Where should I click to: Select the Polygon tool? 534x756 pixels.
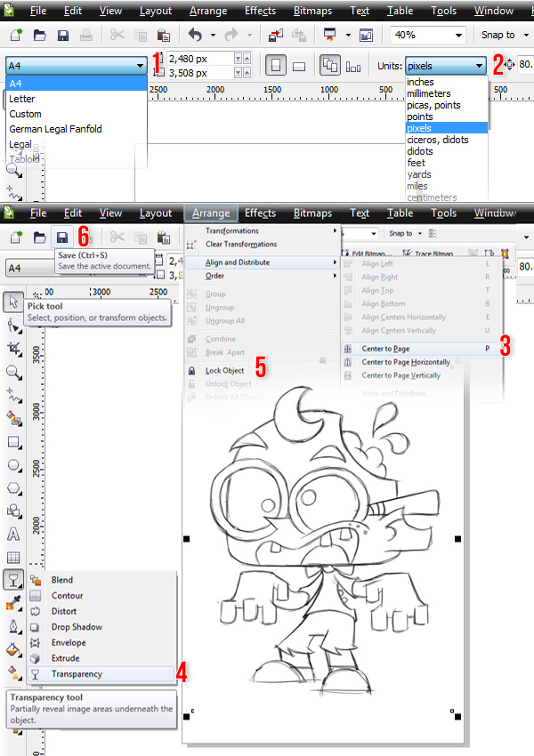[x=13, y=488]
